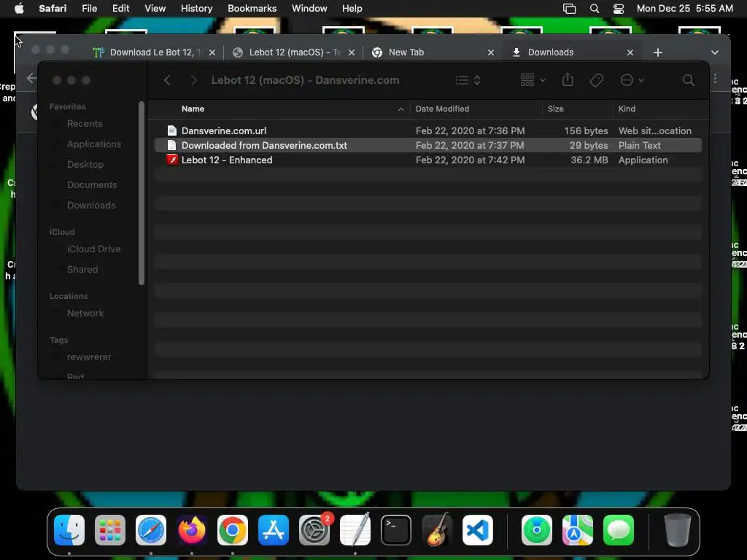Select Desktop in Finder sidebar
This screenshot has height=560, width=747.
pos(85,165)
